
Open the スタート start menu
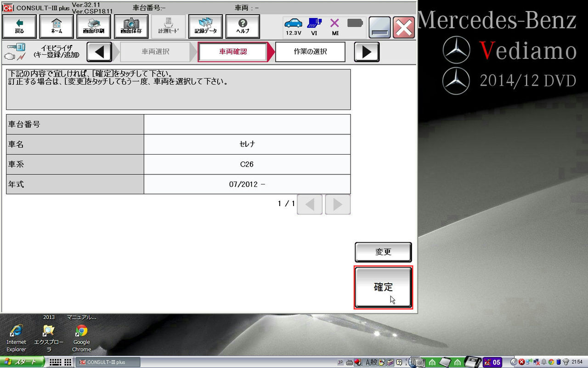(22, 362)
